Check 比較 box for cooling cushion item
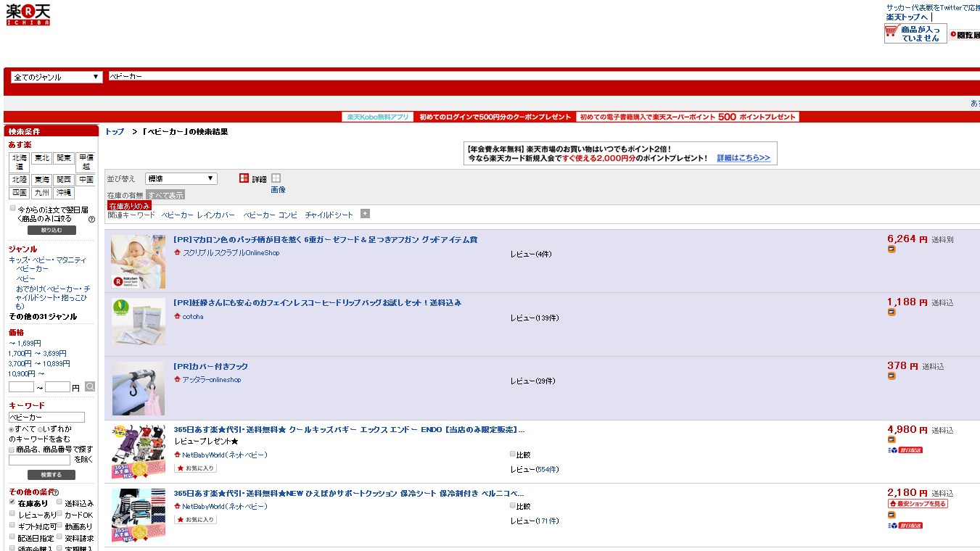The image size is (980, 551). point(512,505)
